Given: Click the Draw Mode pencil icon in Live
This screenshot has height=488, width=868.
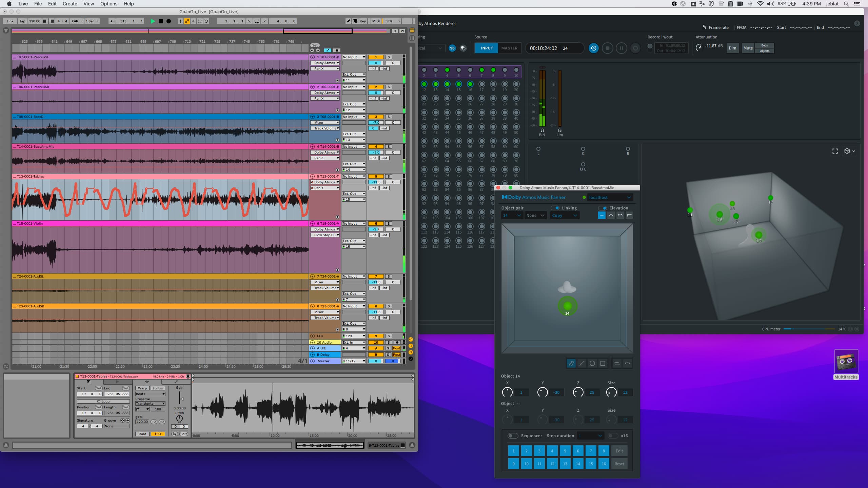Looking at the screenshot, I should coord(348,21).
